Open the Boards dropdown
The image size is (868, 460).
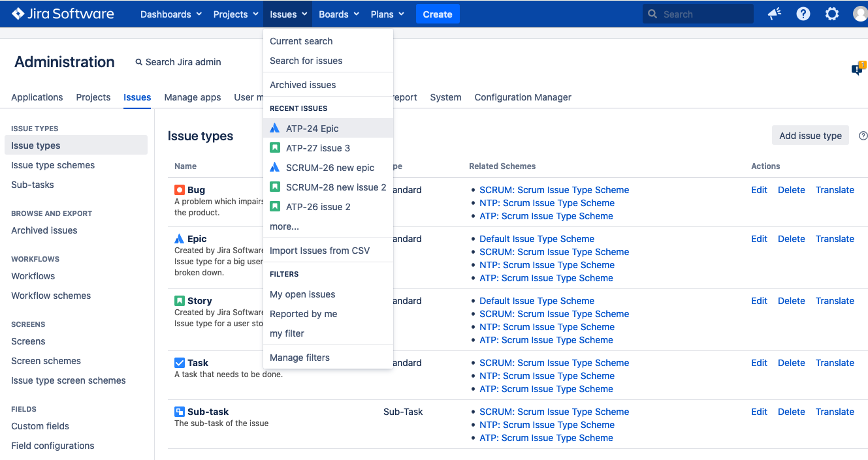(x=339, y=14)
